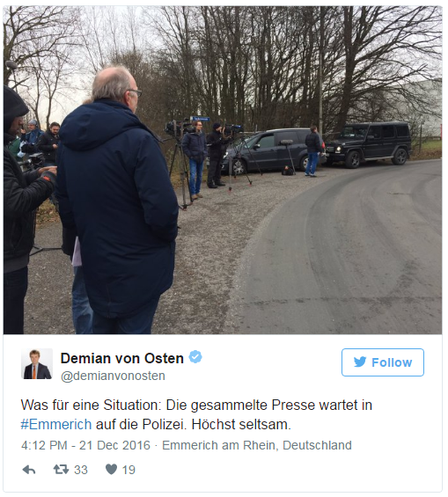Open the tweet's press photo
This screenshot has width=448, height=497.
223,170
